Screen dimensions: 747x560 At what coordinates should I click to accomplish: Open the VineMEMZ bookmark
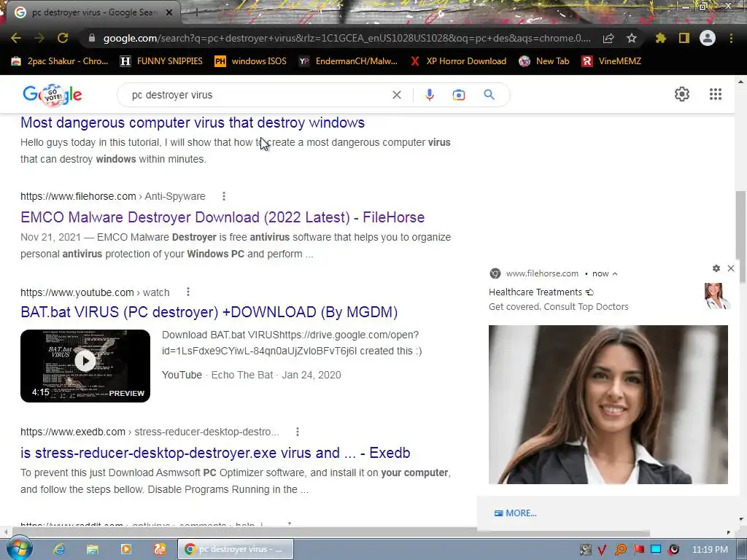pyautogui.click(x=611, y=61)
